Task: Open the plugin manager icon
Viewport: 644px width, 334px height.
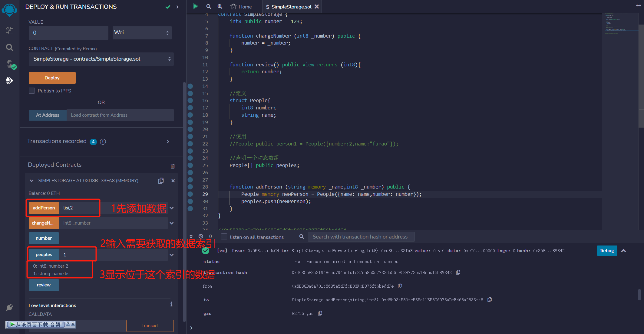Action: tap(9, 307)
